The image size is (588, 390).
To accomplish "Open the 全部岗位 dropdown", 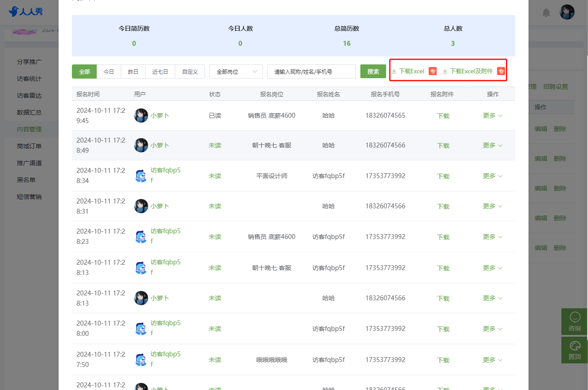I will click(x=236, y=72).
